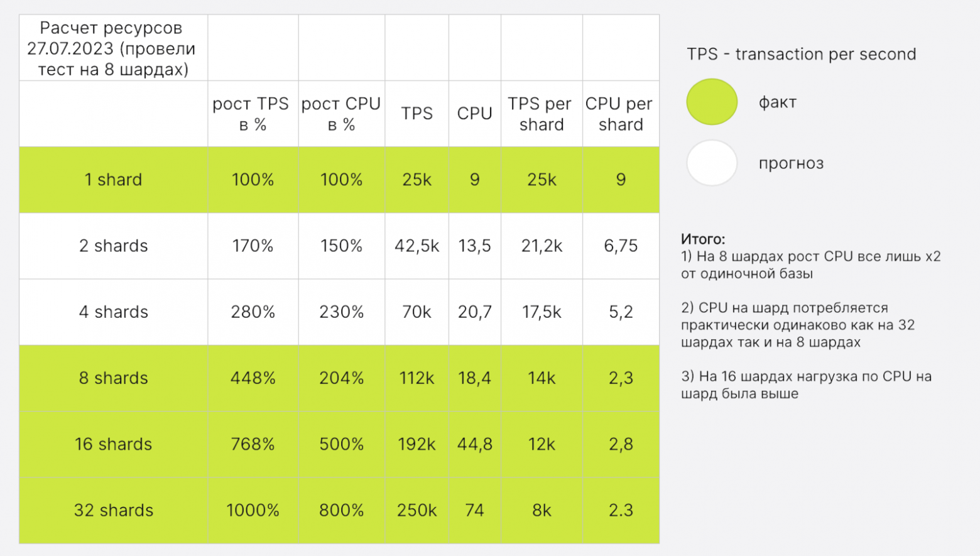Select the 42,5k TPS cell
980x556 pixels.
tap(416, 246)
